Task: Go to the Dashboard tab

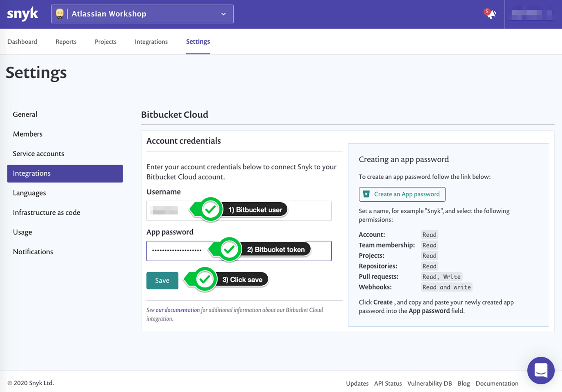Action: pos(22,41)
